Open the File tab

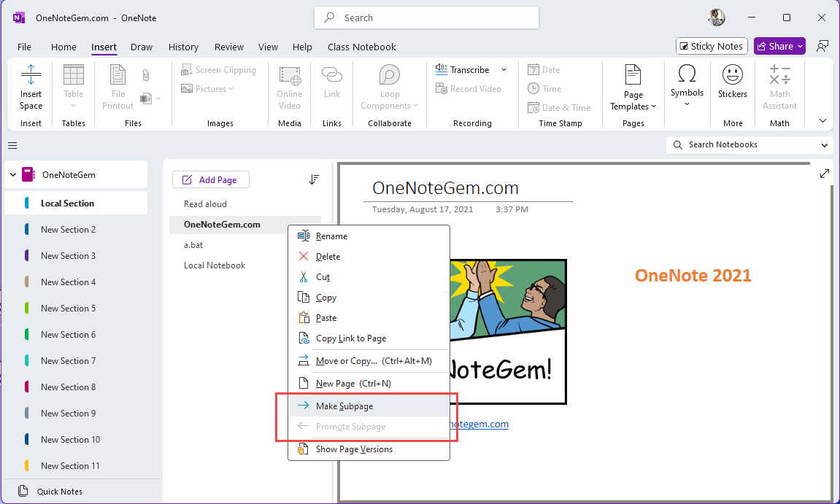tap(24, 47)
